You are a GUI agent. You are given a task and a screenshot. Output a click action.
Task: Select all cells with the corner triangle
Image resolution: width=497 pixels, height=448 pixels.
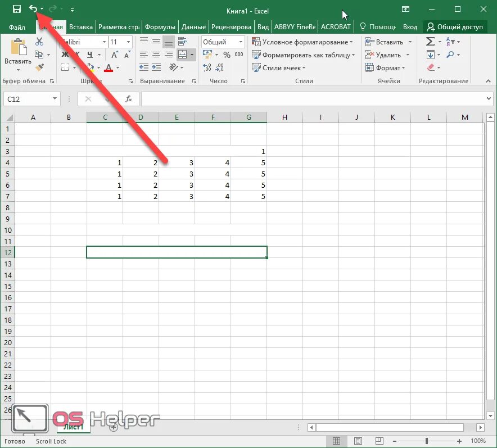[10, 117]
